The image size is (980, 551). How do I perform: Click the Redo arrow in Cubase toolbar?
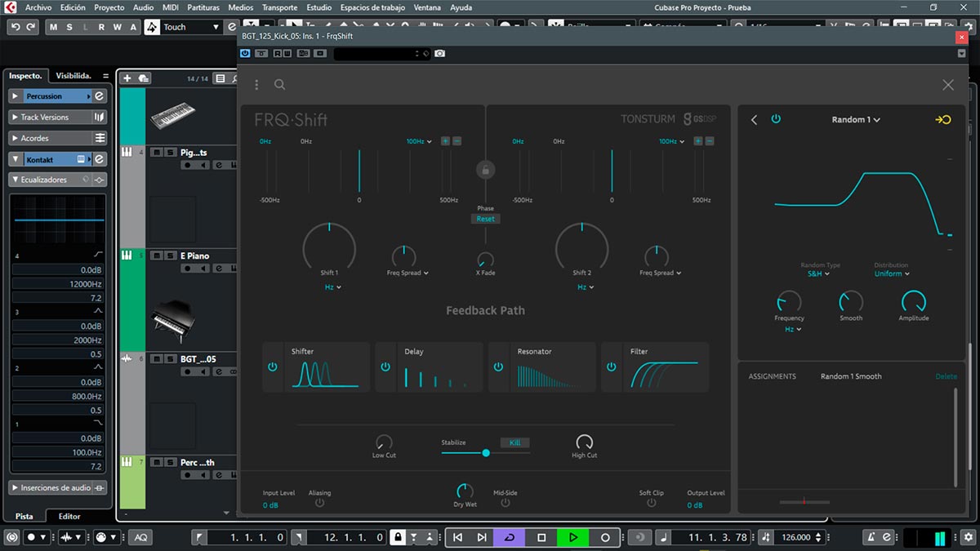pyautogui.click(x=31, y=27)
